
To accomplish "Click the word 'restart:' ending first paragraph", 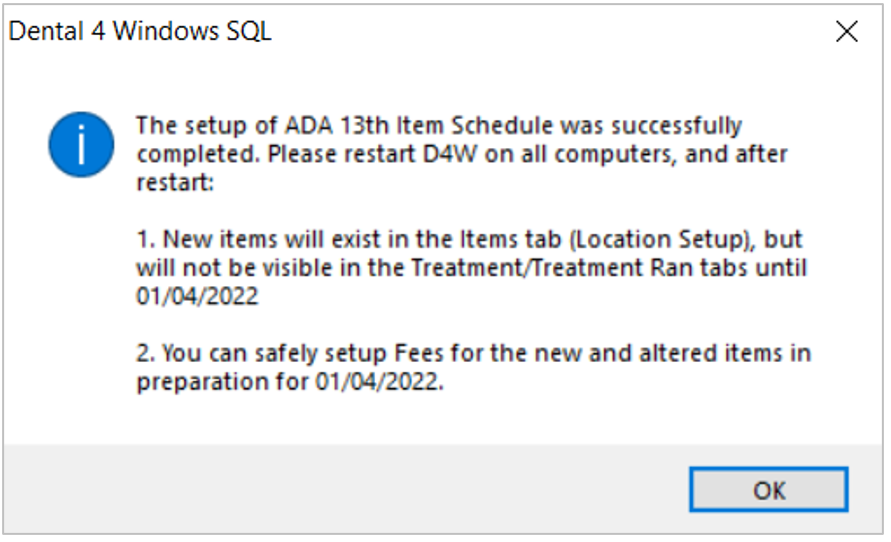I will click(175, 182).
